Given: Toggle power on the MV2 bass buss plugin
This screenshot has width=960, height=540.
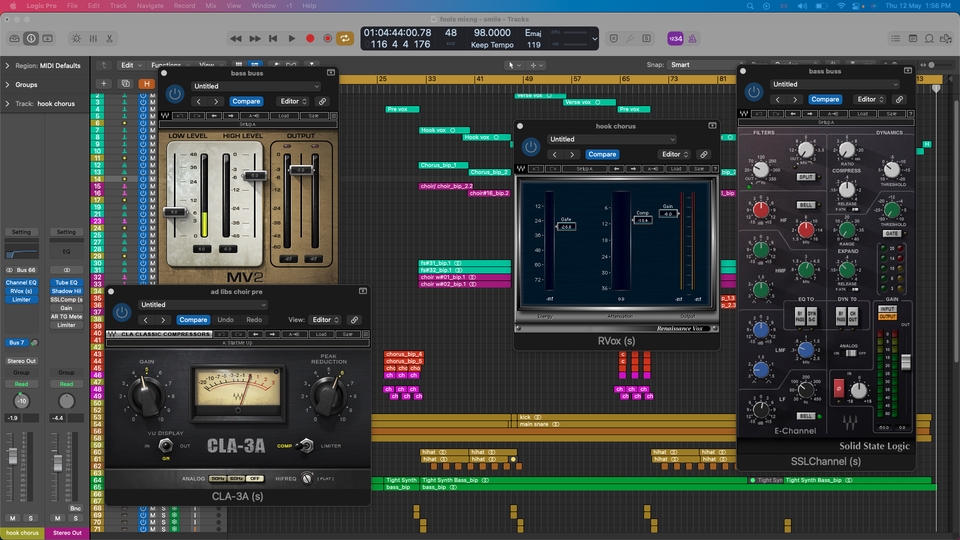Looking at the screenshot, I should click(x=175, y=94).
